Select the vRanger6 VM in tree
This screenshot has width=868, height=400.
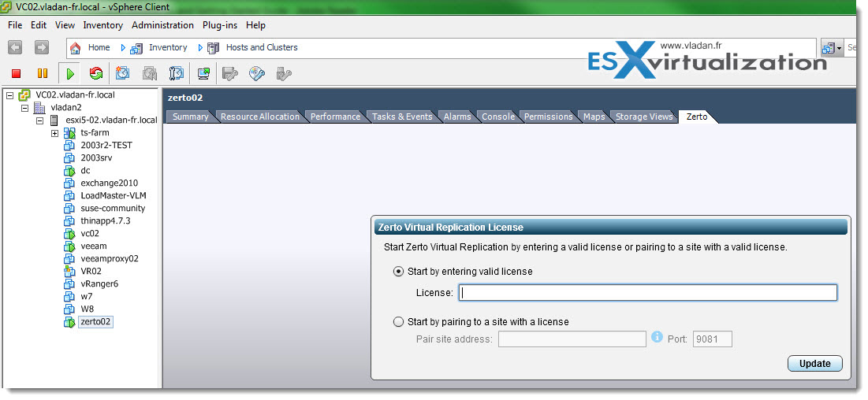coord(99,283)
